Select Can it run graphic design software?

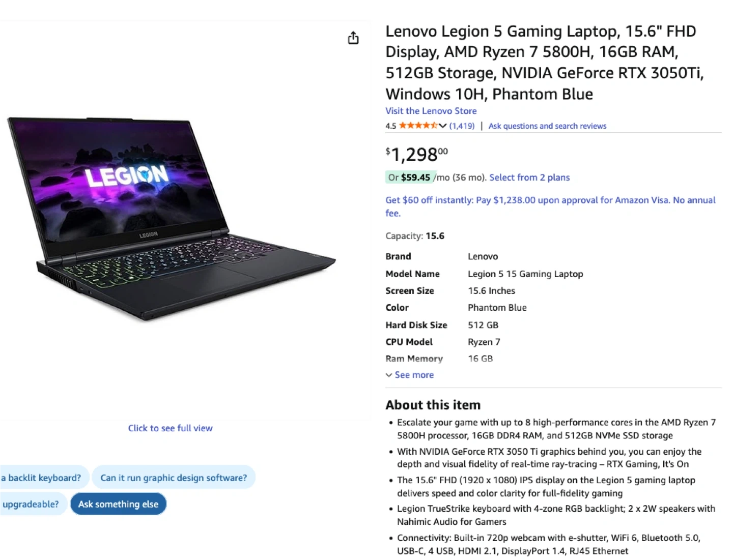click(174, 478)
